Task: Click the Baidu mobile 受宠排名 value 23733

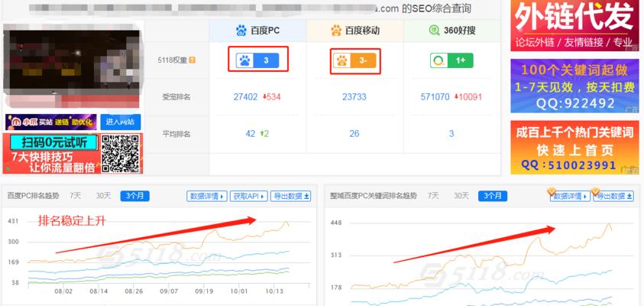Action: (354, 97)
